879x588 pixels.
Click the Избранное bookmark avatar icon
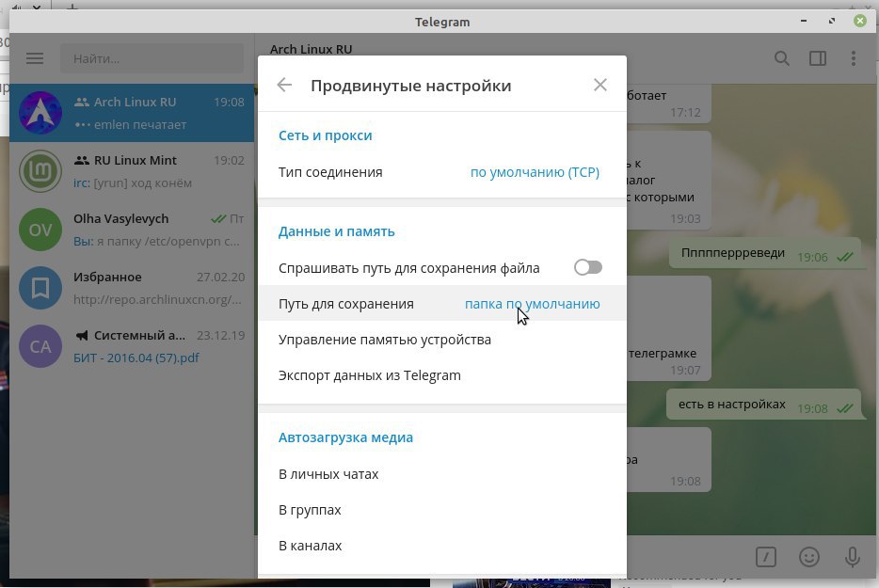(x=40, y=288)
